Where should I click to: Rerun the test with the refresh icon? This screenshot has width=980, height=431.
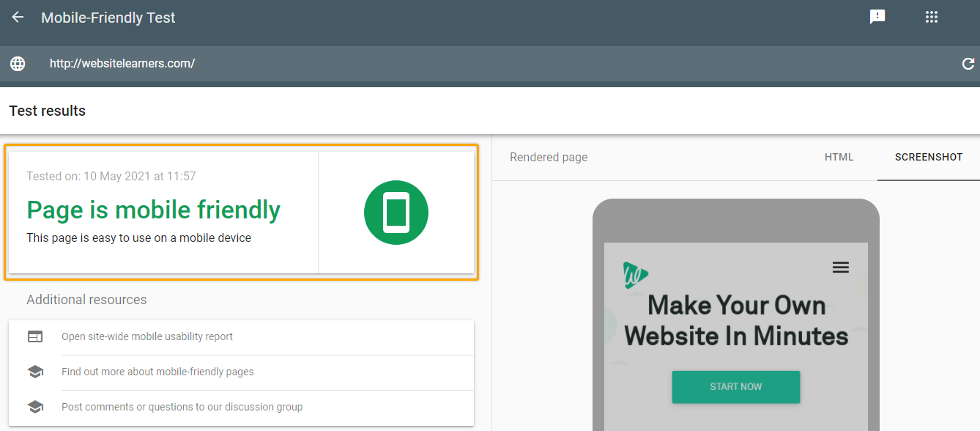pos(968,64)
